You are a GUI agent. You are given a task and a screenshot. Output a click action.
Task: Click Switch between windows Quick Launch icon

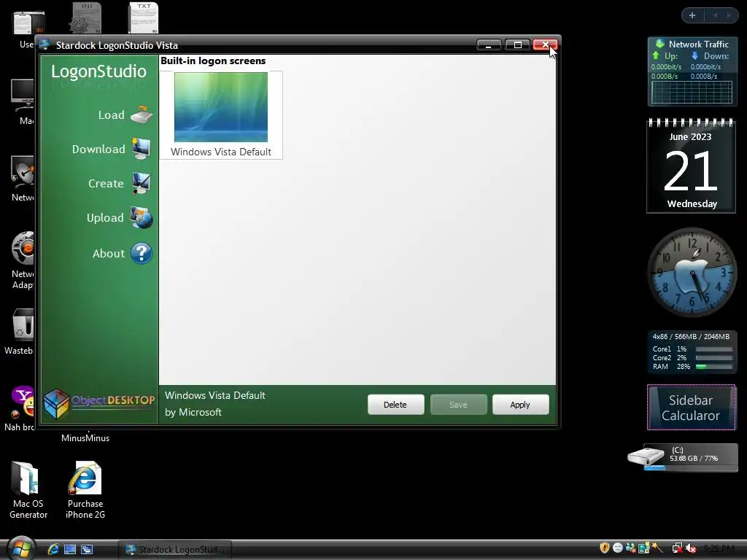click(87, 549)
